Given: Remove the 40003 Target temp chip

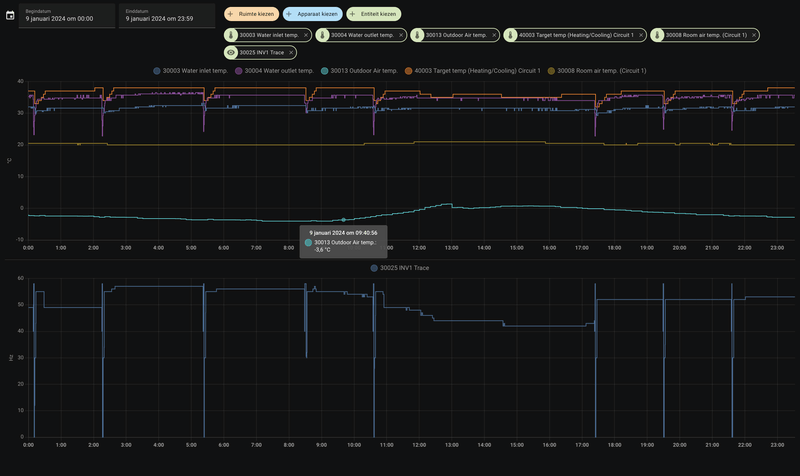Looking at the screenshot, I should 641,35.
